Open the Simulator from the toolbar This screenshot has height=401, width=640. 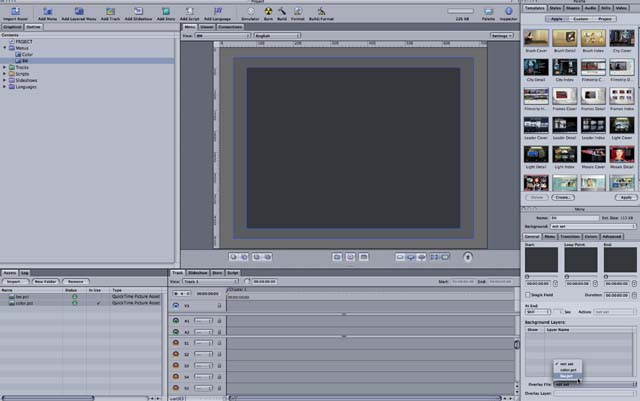pos(250,11)
